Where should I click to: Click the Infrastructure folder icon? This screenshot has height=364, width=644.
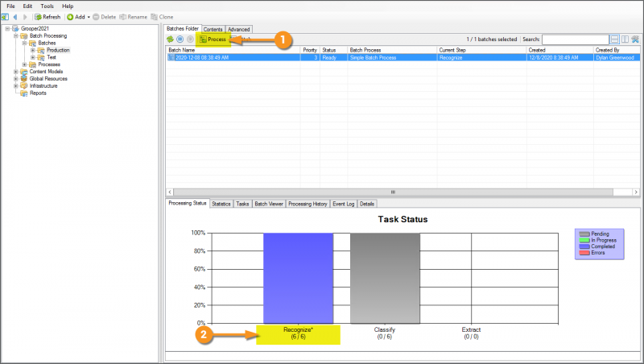point(24,86)
